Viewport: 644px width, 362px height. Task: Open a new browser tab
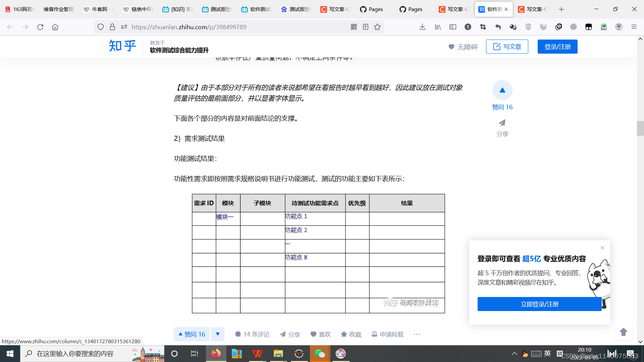(x=561, y=9)
